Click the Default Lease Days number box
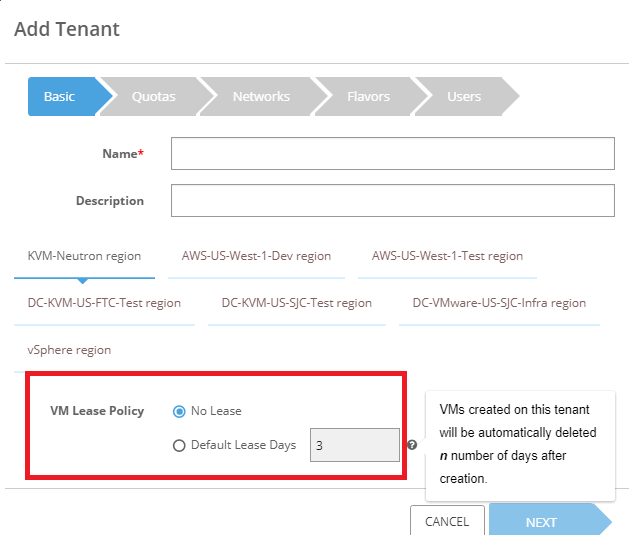Screen dimensions: 629x544 (355, 445)
